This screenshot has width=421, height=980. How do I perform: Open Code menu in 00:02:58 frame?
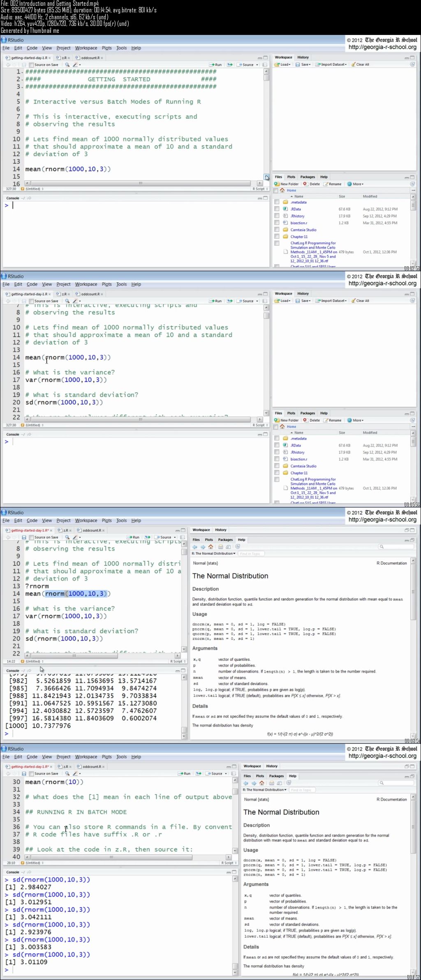tap(32, 48)
